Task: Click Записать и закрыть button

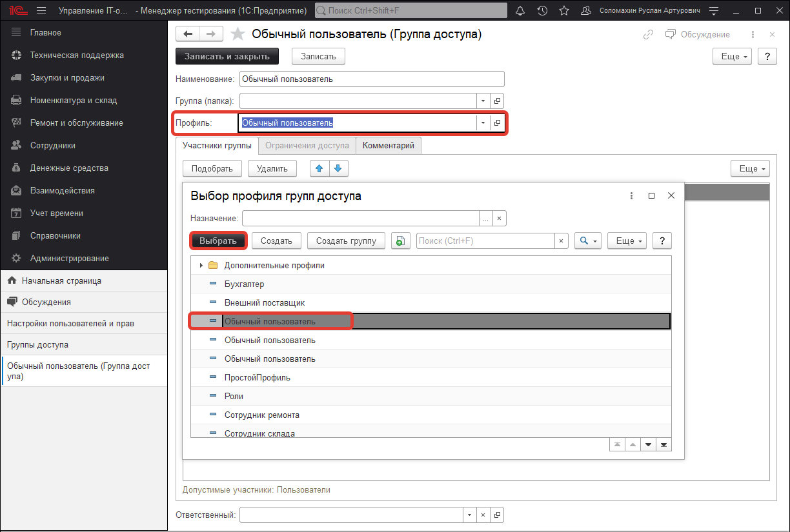Action: (227, 56)
